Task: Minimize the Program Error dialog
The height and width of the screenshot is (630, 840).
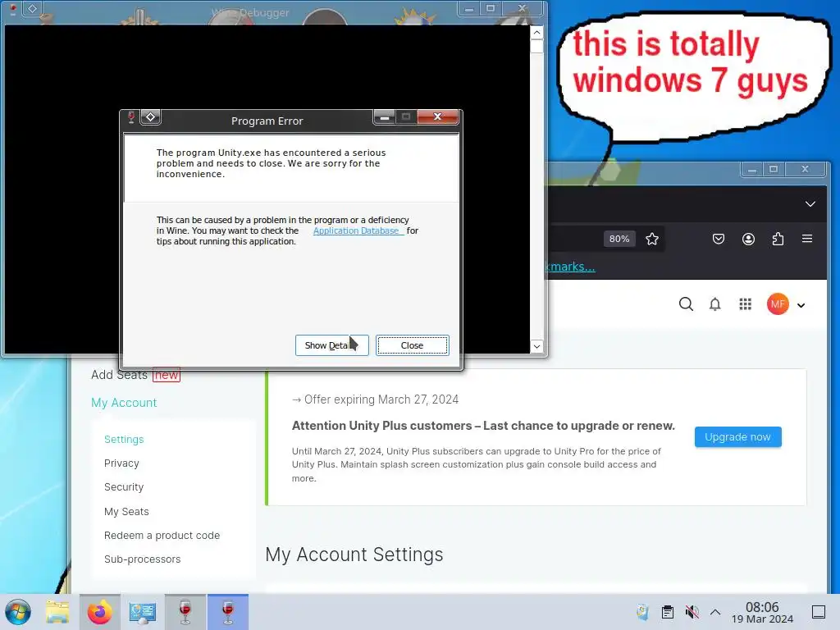Action: coord(384,116)
